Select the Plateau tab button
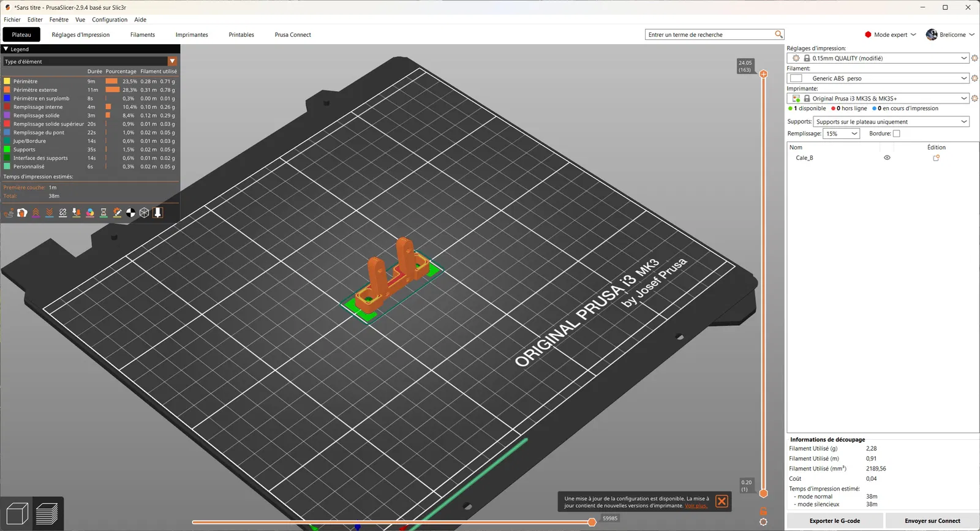Screen dimensions: 980x531 (21, 35)
